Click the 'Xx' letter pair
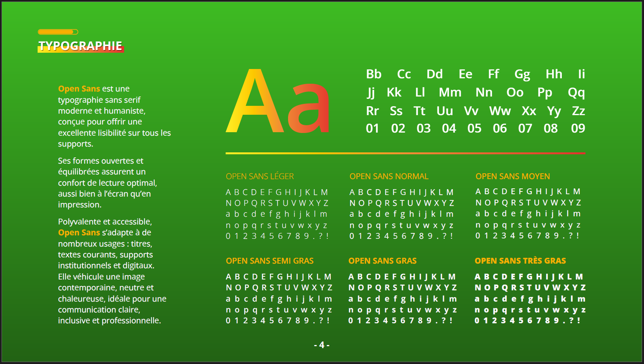The width and height of the screenshot is (644, 364). pos(529,111)
